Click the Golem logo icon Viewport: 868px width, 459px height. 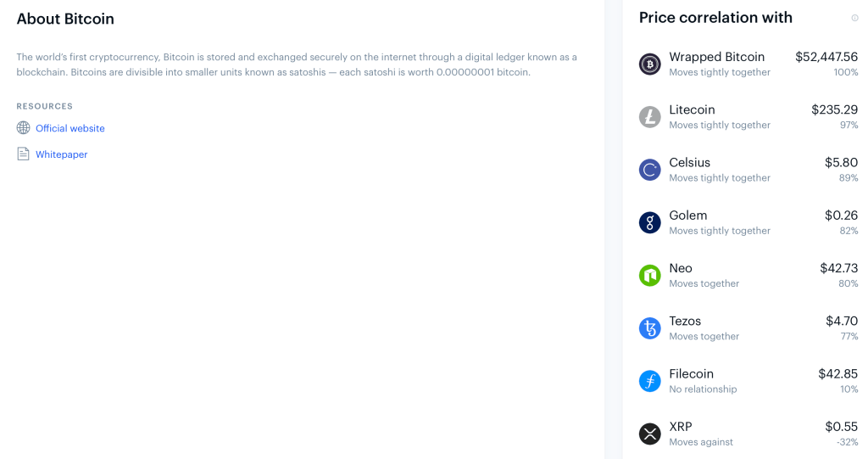click(650, 223)
